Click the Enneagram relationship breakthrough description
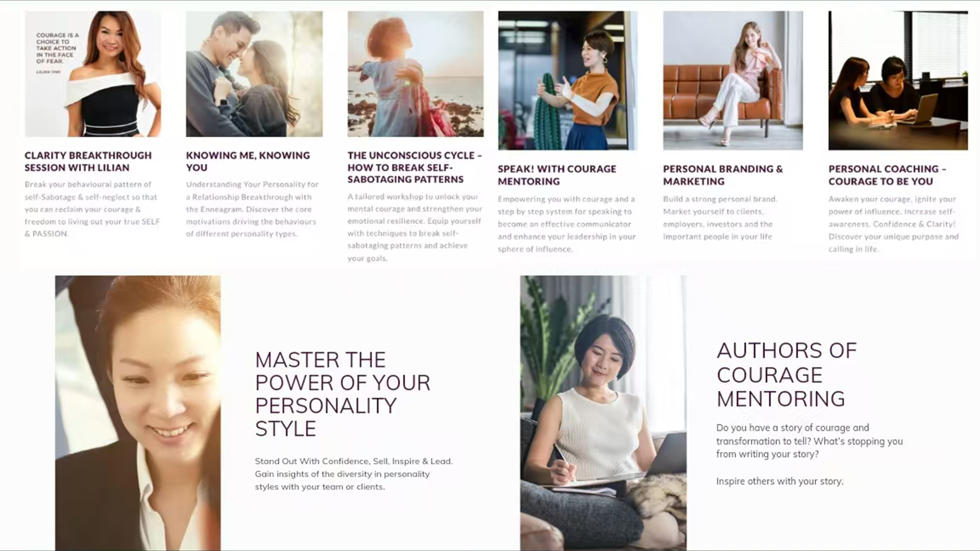 [x=252, y=209]
